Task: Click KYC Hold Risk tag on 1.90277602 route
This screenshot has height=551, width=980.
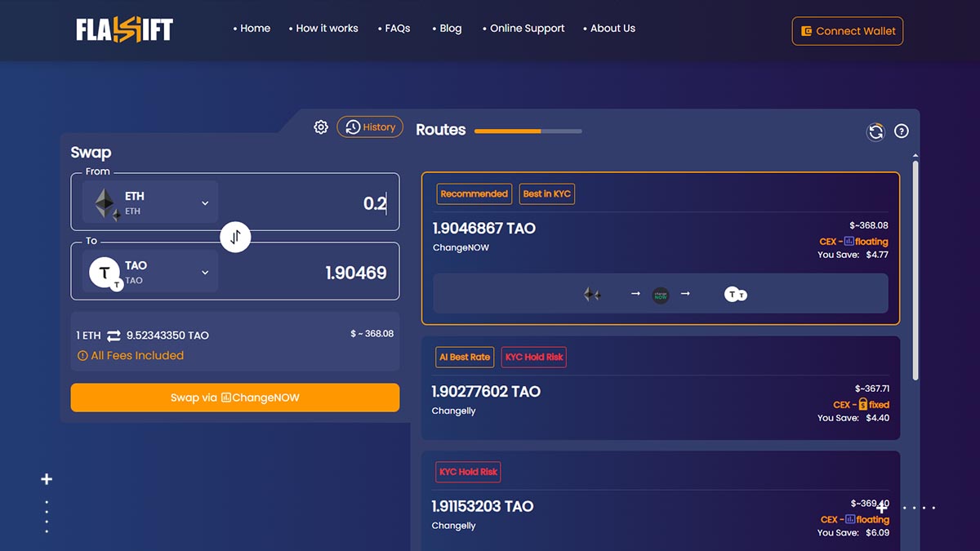Action: pos(534,357)
